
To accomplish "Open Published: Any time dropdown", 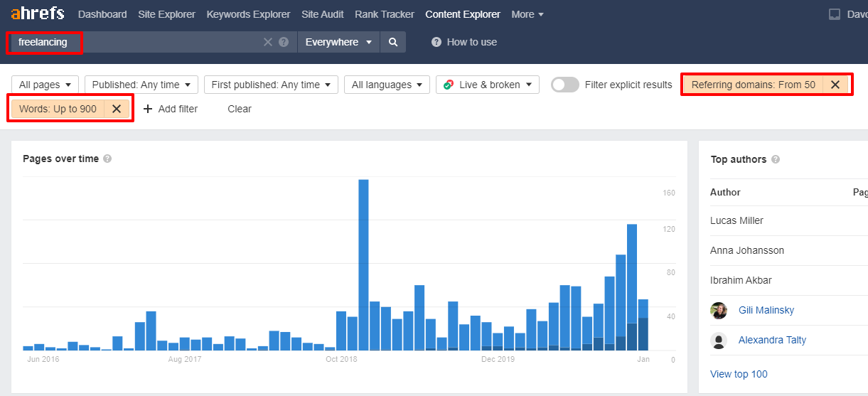I will click(141, 85).
